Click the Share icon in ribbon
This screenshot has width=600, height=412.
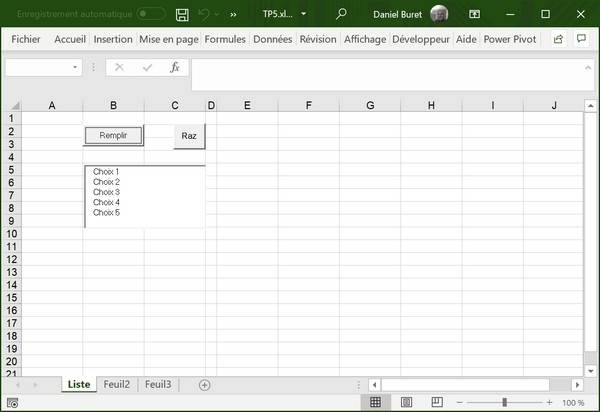[558, 39]
